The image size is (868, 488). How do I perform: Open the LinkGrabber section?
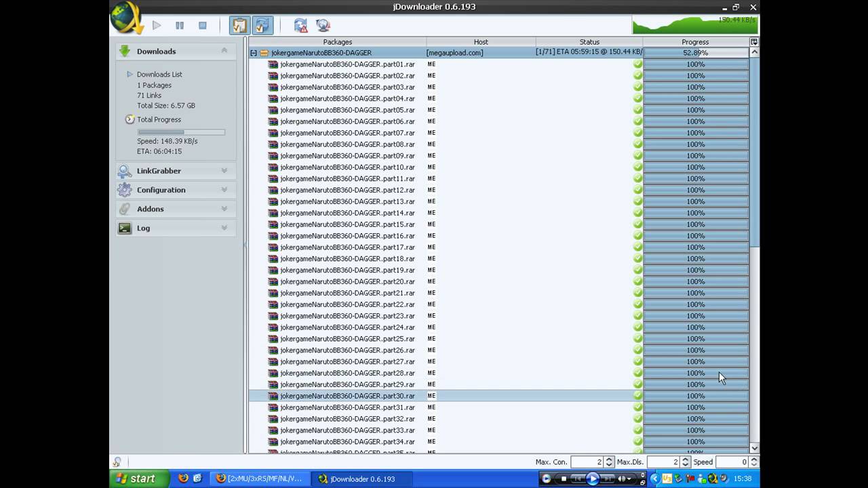[176, 171]
